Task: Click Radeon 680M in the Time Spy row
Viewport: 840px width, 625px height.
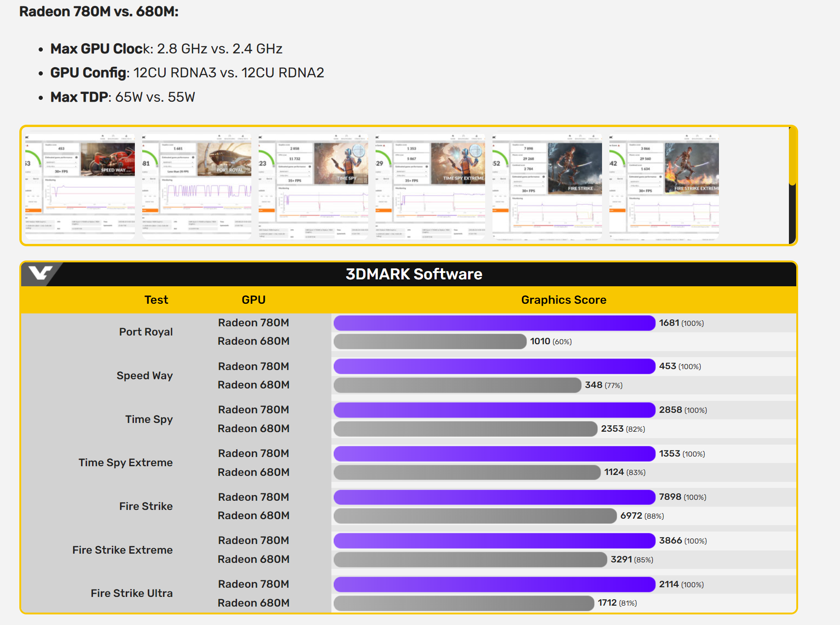Action: tap(254, 428)
